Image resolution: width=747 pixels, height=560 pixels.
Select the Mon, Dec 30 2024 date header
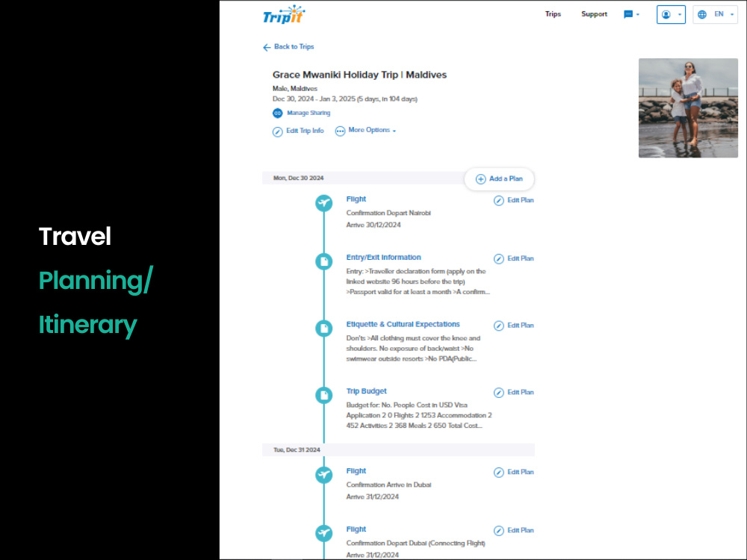tap(298, 178)
